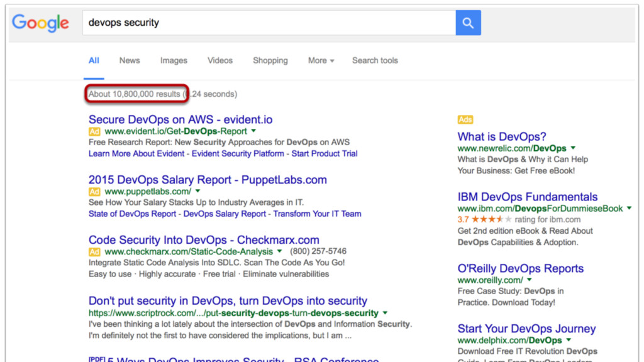Expand the arrow next to delphix.com URL
The image size is (644, 362).
pos(569,340)
